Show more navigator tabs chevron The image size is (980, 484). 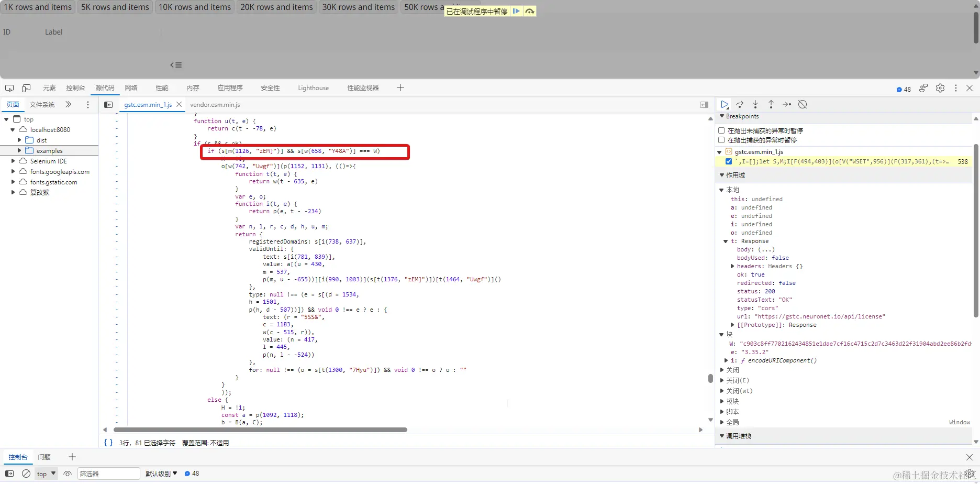click(69, 104)
